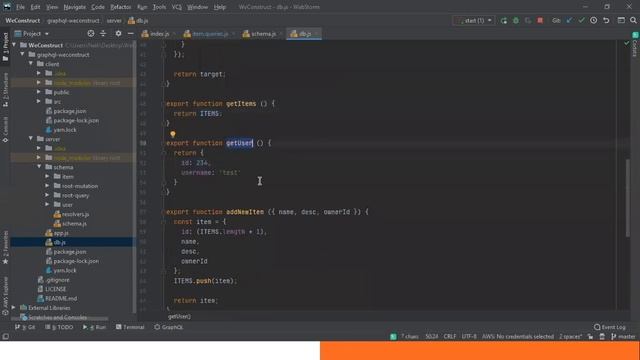Open the Git tool window button
640x360 pixels.
pyautogui.click(x=25, y=327)
